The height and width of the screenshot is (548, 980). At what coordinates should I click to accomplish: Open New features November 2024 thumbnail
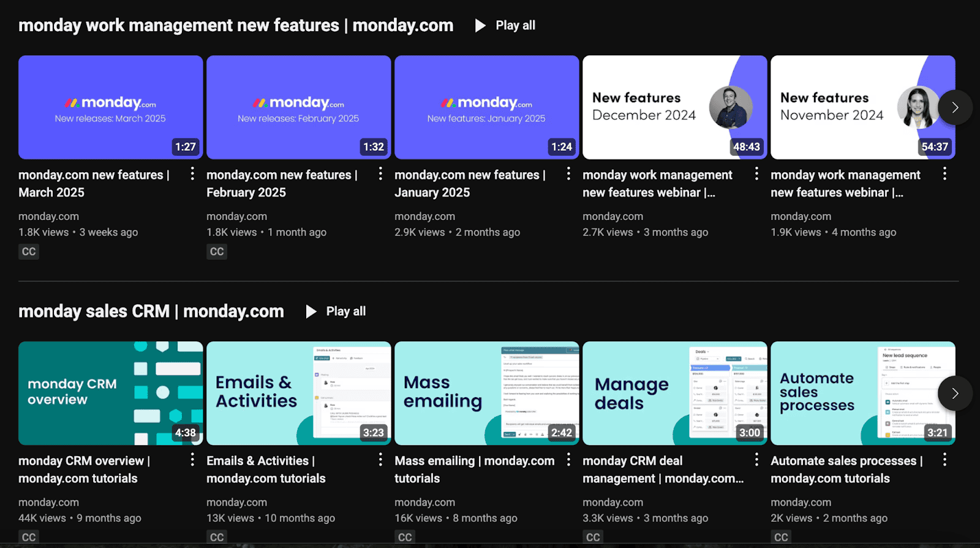click(x=863, y=107)
